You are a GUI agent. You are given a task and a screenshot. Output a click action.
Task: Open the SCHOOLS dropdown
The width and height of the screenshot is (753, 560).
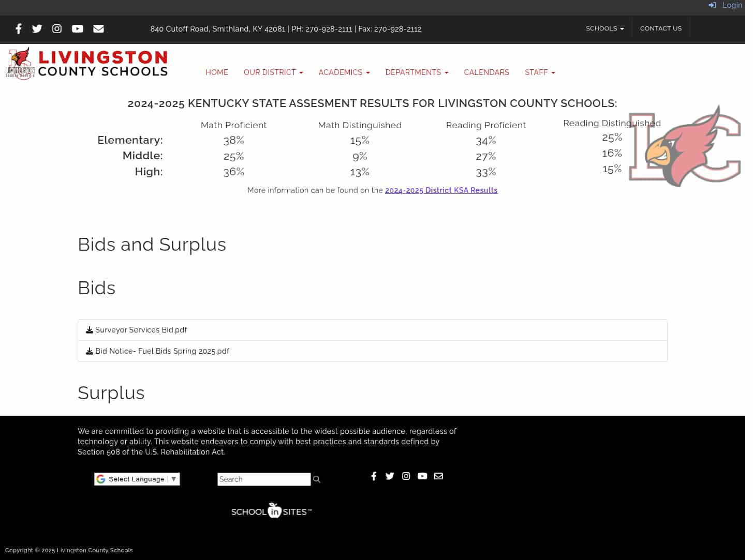point(604,28)
